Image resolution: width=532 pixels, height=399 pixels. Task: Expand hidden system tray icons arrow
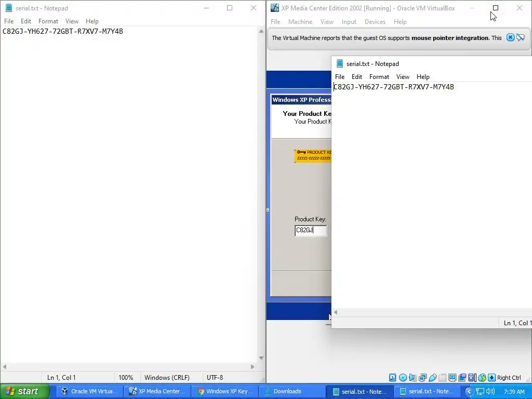click(469, 392)
